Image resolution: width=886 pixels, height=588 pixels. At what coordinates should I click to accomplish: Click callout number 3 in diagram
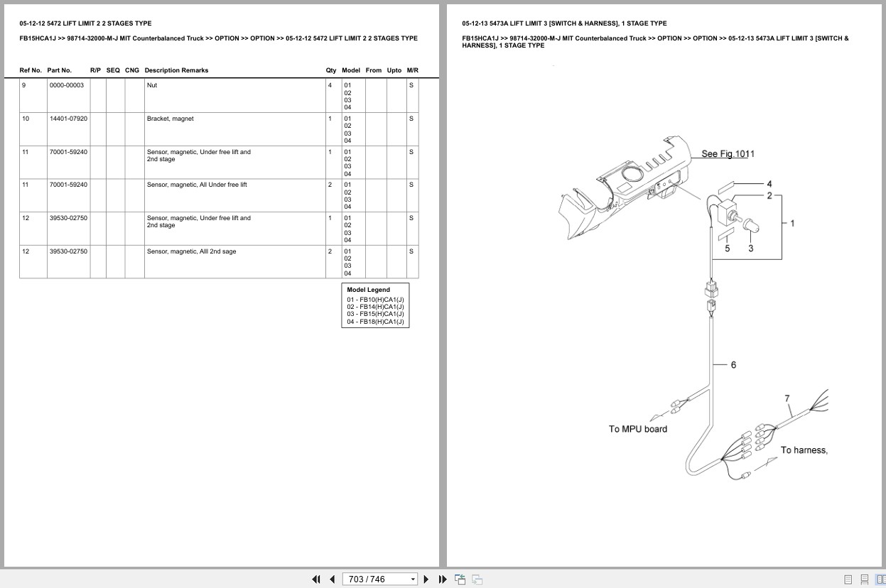(751, 249)
